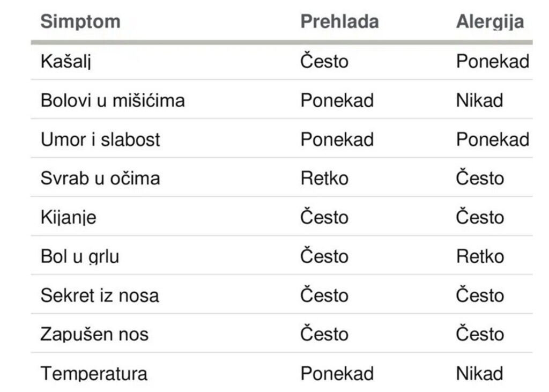Click Alergija value Ponekad for Kašalj
The image size is (549, 392).
point(492,61)
